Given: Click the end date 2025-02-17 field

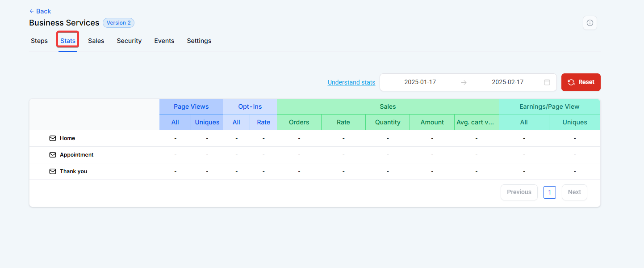Looking at the screenshot, I should click(507, 82).
